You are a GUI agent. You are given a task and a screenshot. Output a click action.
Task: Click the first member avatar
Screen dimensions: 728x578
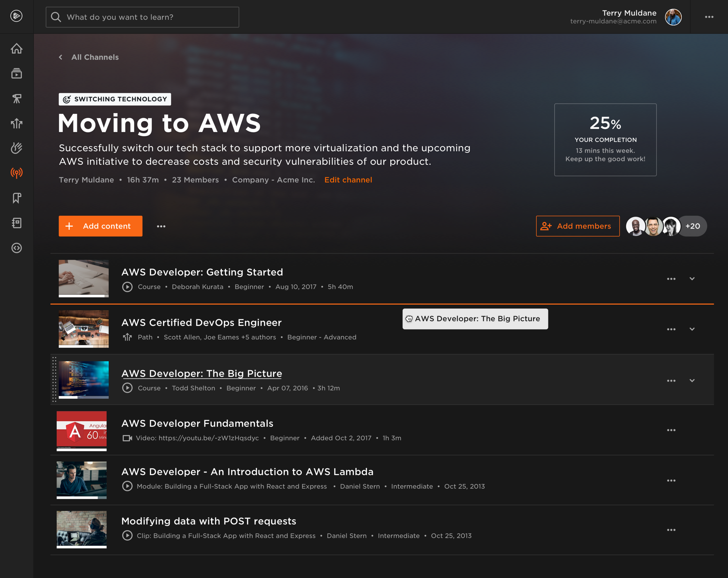tap(635, 226)
